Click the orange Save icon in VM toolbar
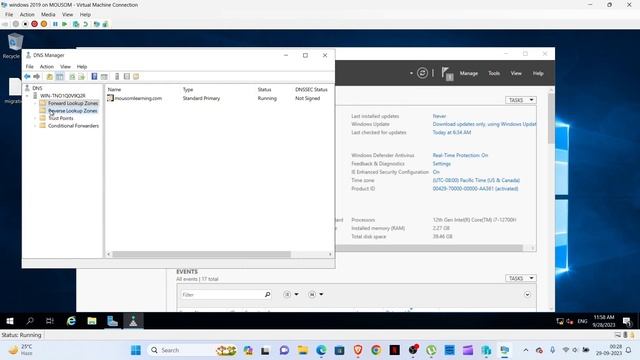 pos(44,24)
